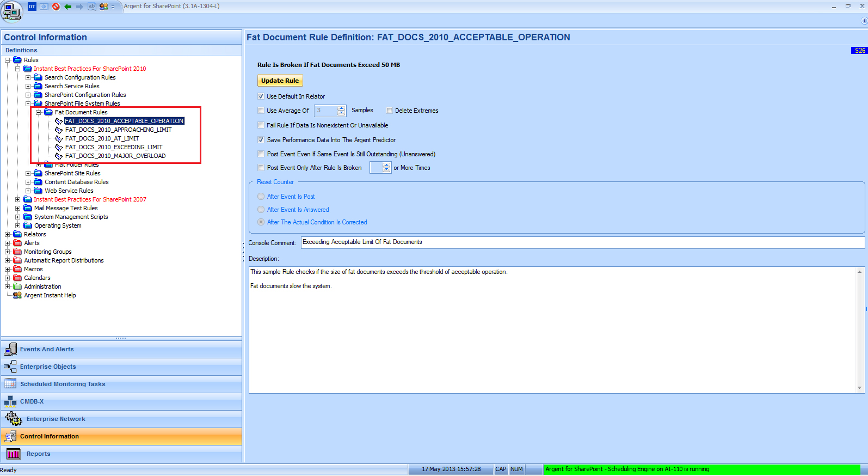Click the green back arrow icon
The width and height of the screenshot is (868, 476).
click(x=68, y=7)
